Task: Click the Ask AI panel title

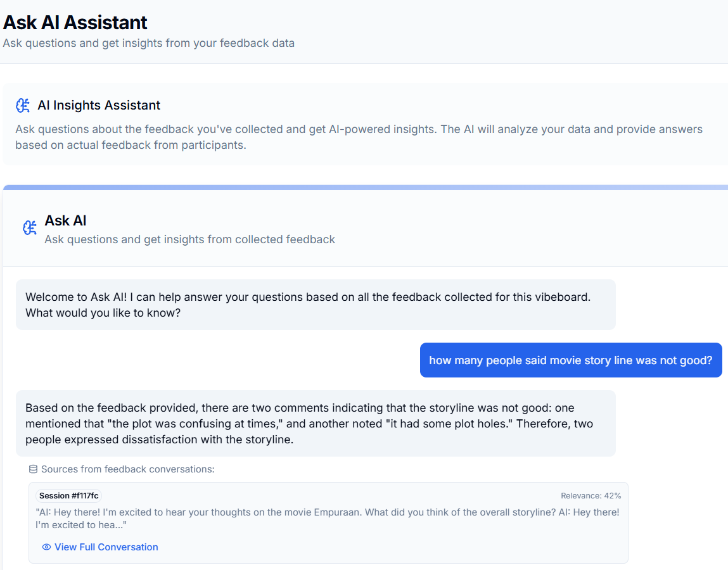Action: 65,220
